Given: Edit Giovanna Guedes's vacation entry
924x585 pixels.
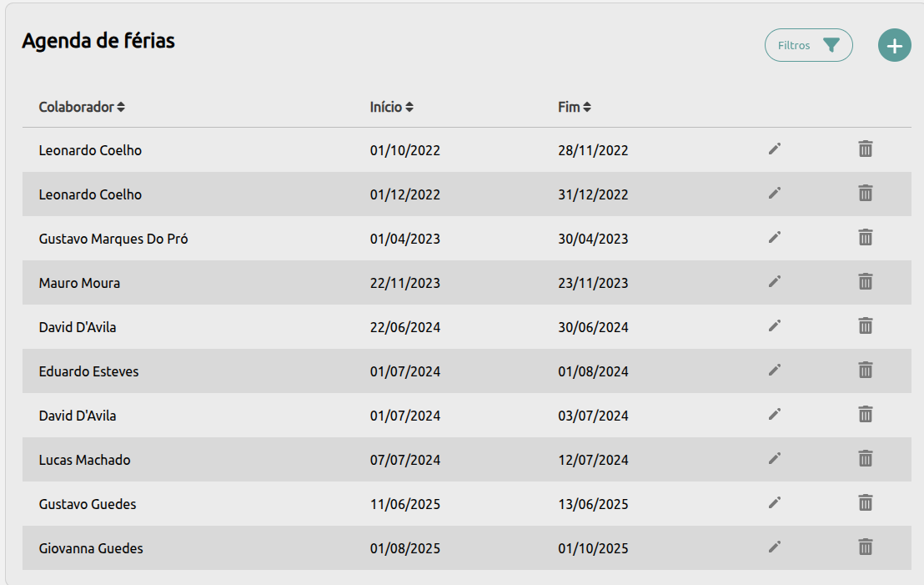Looking at the screenshot, I should pyautogui.click(x=775, y=547).
